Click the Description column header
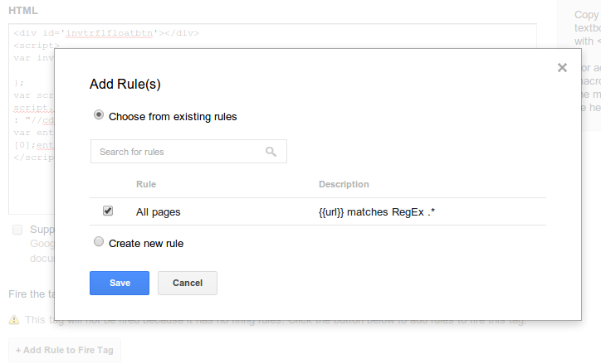Screen dimensions: 601x364 pos(344,184)
